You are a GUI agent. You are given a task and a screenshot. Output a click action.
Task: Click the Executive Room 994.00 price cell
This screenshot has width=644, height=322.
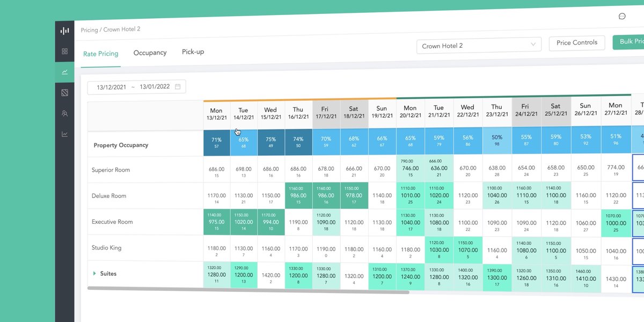[270, 223]
